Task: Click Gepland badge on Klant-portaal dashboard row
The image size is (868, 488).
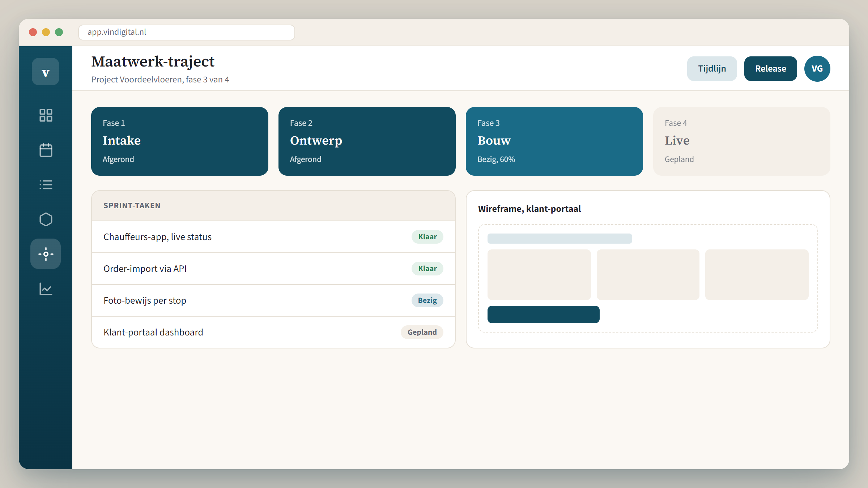Action: (422, 332)
